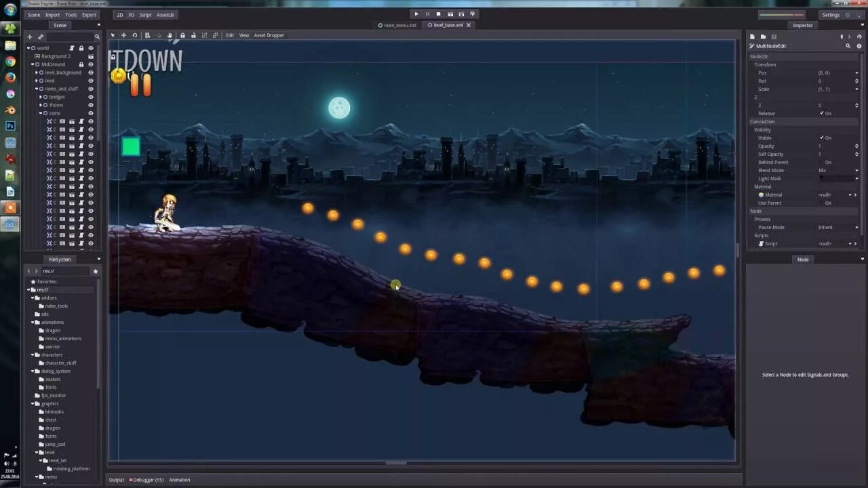Image resolution: width=868 pixels, height=488 pixels.
Task: Play the currently edited scene
Action: (450, 14)
